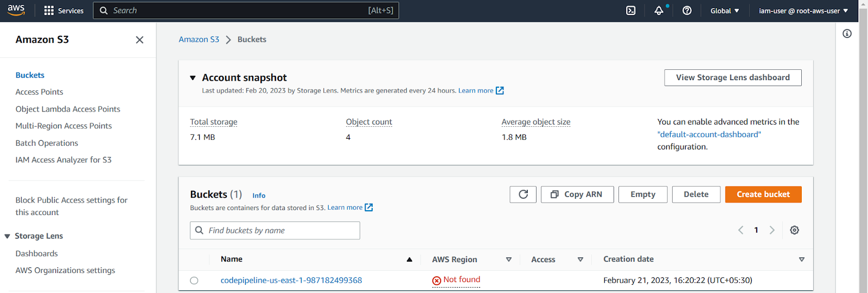Click the page vertical scrollbar
This screenshot has height=293, width=868.
[863, 146]
